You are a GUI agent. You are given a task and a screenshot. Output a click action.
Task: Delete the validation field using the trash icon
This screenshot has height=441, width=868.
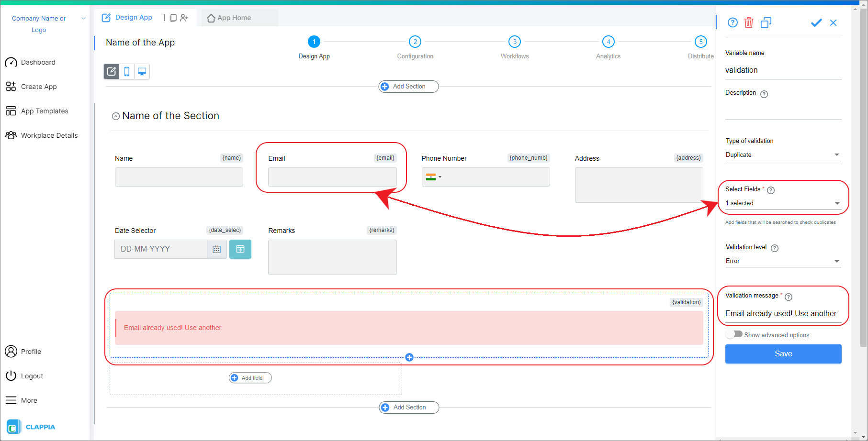749,22
